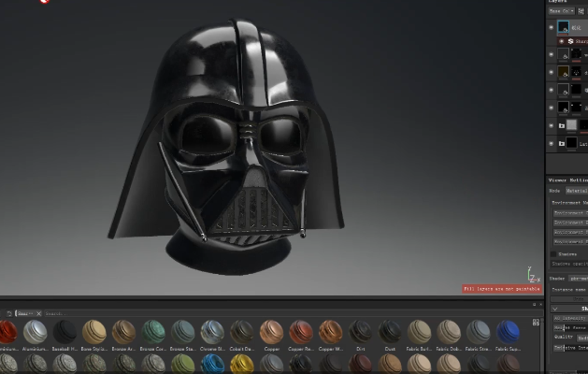Select the Bronze Cor... green material

(x=153, y=332)
